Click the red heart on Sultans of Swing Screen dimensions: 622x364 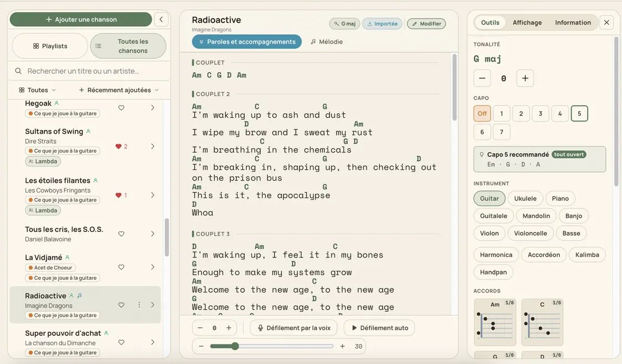pos(118,146)
